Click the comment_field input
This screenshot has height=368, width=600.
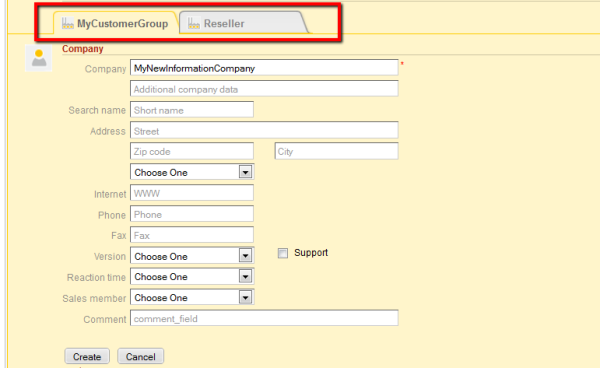(x=264, y=318)
